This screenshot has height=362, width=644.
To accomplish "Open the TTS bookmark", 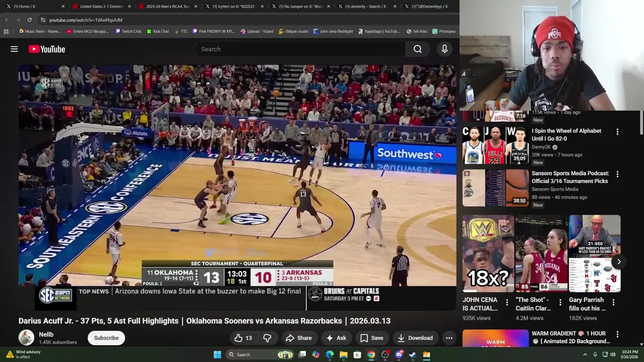I will point(181,31).
